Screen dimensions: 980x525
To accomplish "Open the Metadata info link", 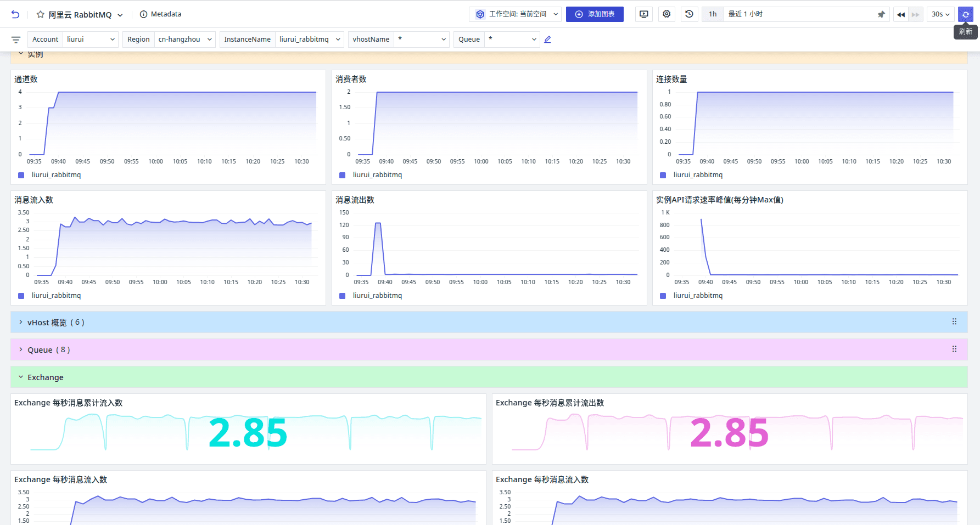I will click(x=160, y=14).
